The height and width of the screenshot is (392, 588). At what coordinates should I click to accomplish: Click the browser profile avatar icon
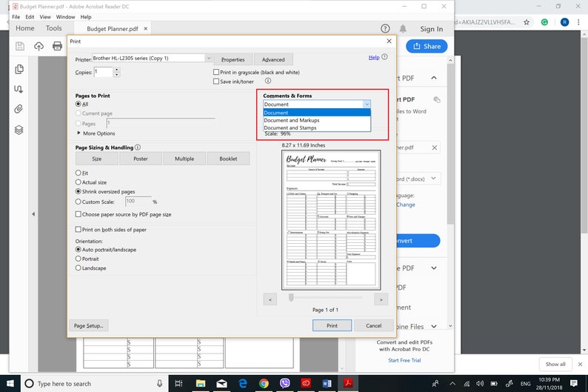coord(564,22)
